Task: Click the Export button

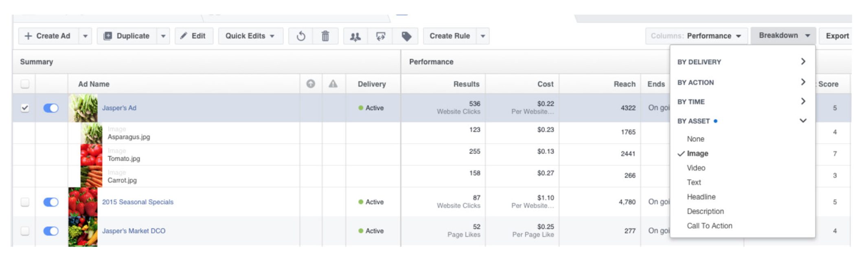Action: pyautogui.click(x=836, y=36)
